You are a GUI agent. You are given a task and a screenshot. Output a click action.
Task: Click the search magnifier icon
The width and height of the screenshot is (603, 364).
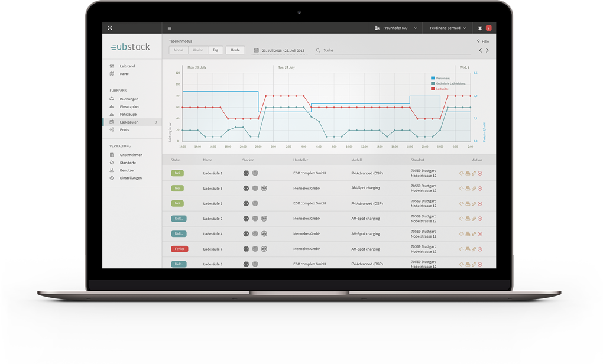click(318, 50)
